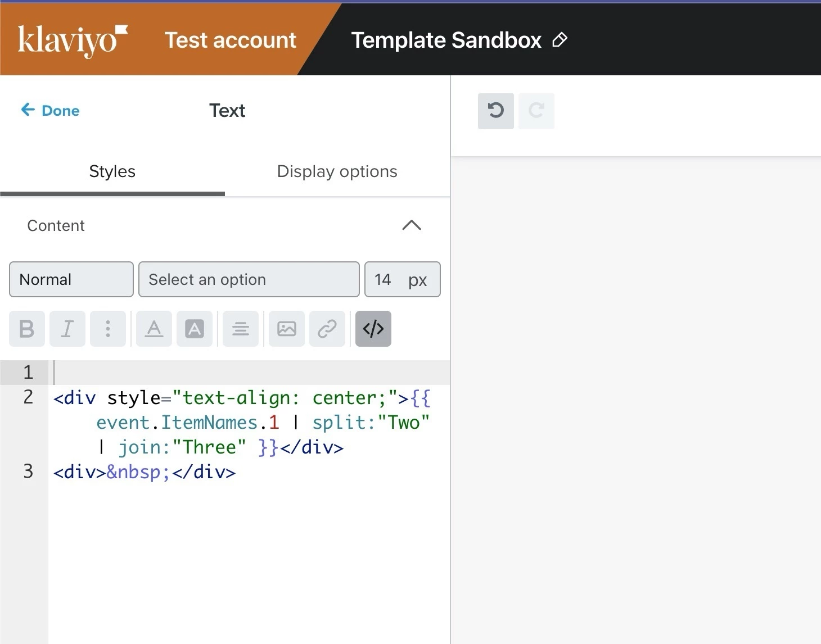Switch to the Display options tab
This screenshot has height=644, width=821.
click(x=337, y=171)
